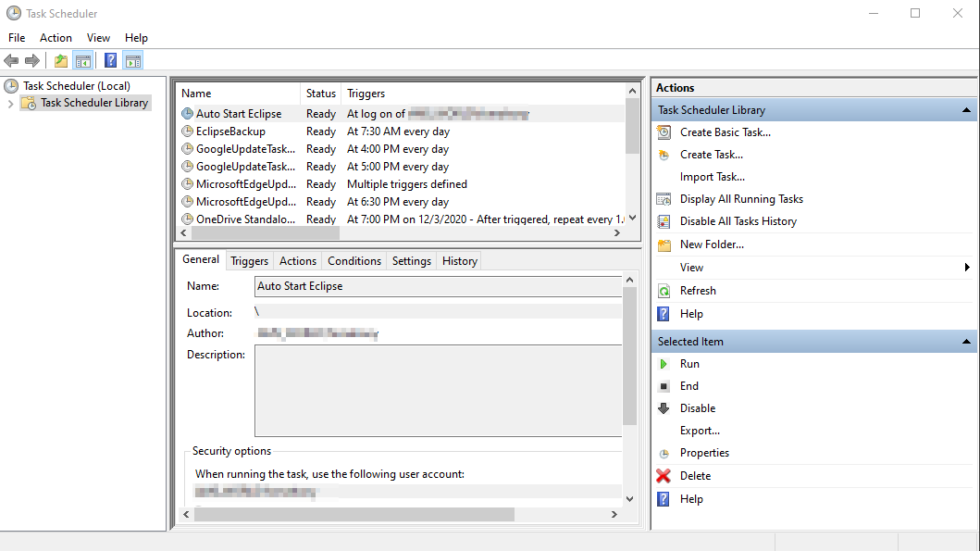Run the Auto Start Eclipse task
The image size is (980, 551).
690,363
